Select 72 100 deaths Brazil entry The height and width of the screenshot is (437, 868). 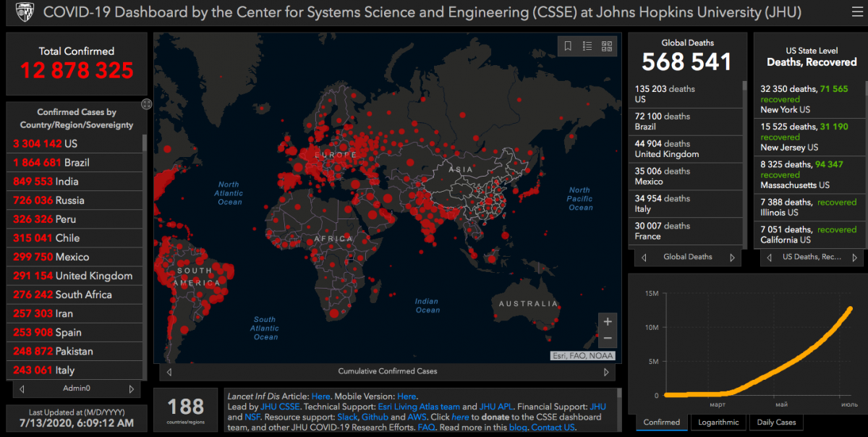pos(686,122)
